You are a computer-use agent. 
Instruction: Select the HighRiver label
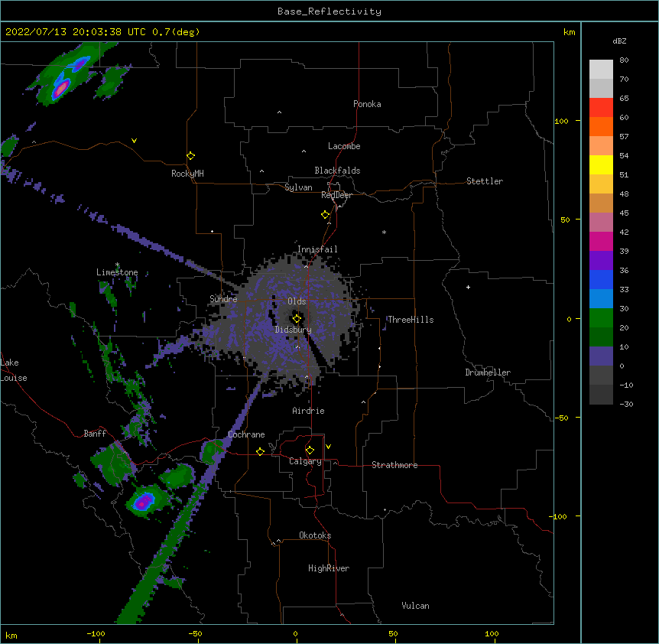tap(329, 568)
